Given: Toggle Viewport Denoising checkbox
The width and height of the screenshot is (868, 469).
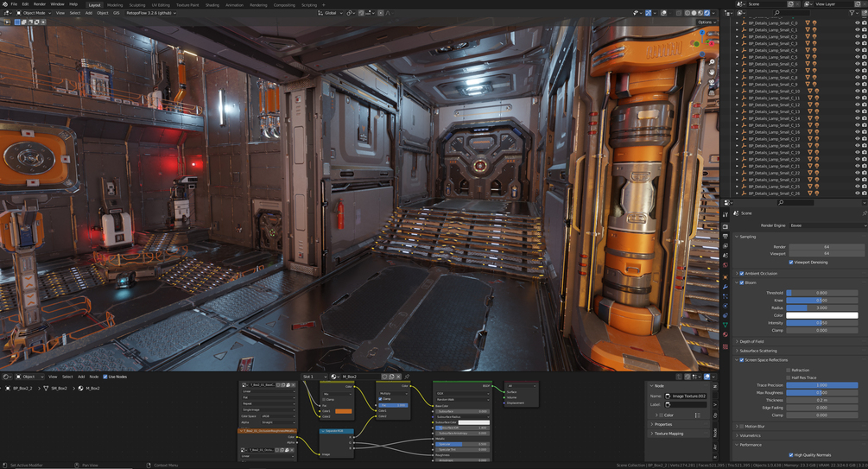Looking at the screenshot, I should point(790,263).
